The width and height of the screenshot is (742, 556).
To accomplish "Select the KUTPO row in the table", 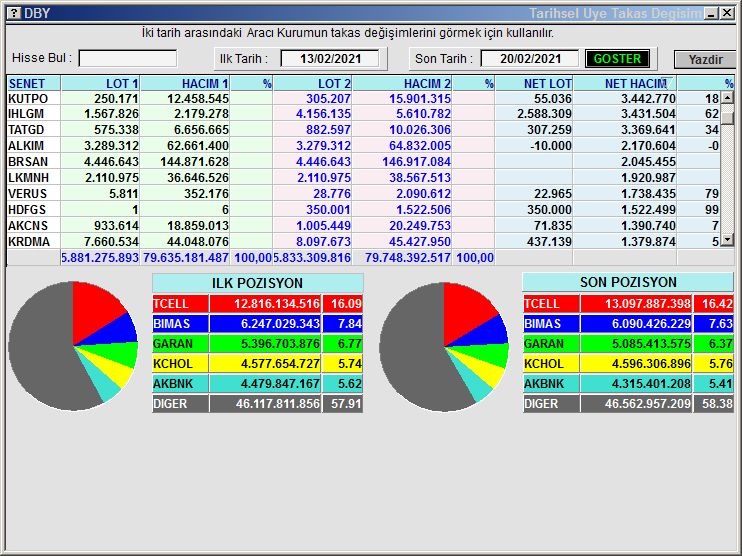I will (x=30, y=99).
